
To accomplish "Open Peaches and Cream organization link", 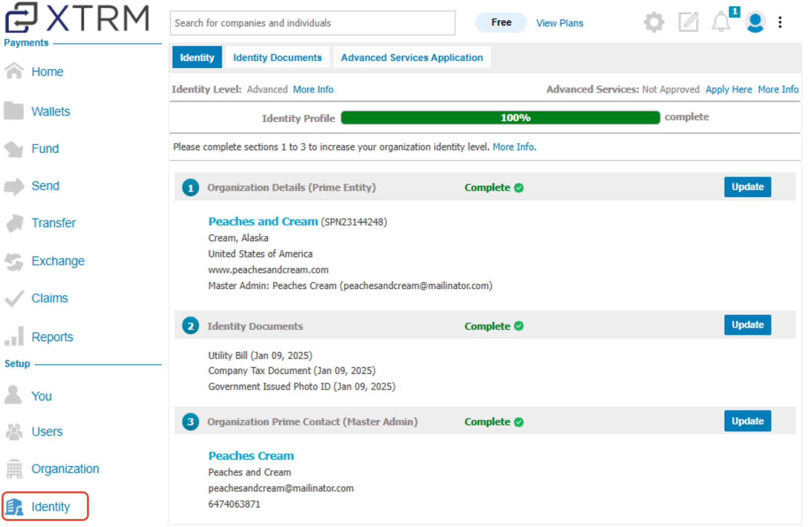I will (263, 222).
